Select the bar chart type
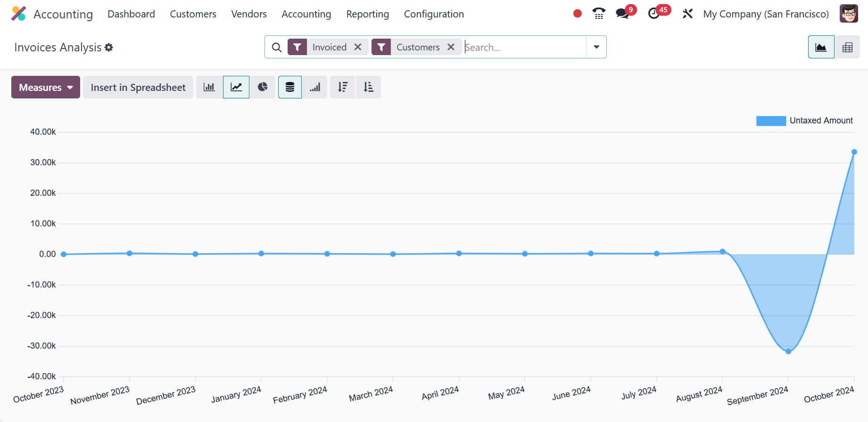This screenshot has width=868, height=422. (x=209, y=87)
